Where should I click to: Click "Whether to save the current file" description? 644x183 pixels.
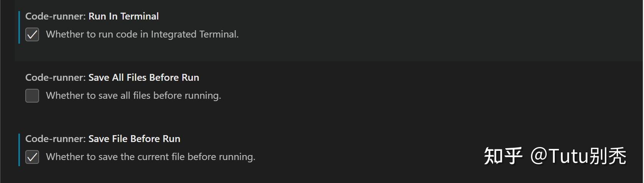point(150,157)
